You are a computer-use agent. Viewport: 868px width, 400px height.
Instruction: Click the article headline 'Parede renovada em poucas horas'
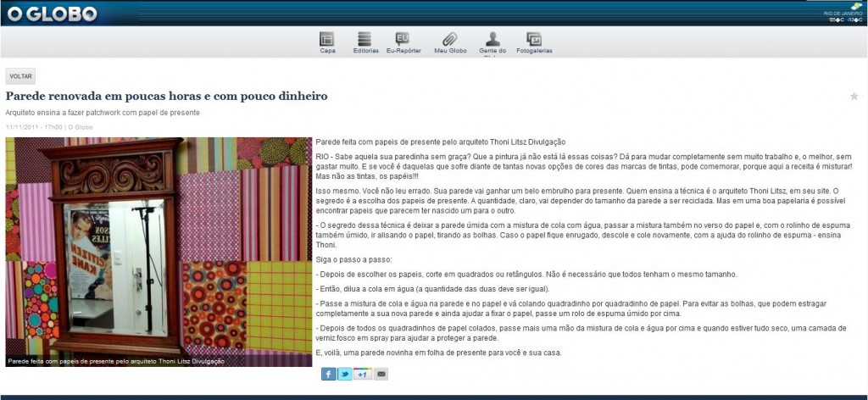point(166,96)
